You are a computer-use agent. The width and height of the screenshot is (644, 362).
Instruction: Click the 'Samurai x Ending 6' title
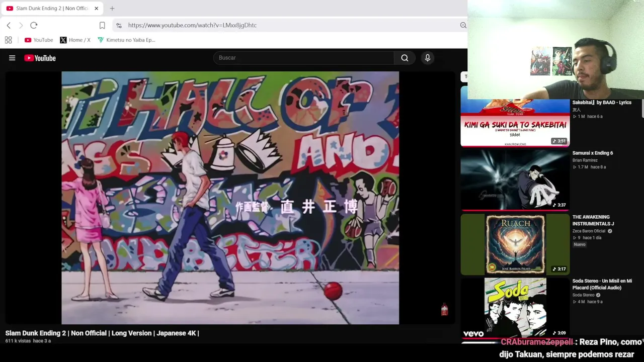(593, 153)
